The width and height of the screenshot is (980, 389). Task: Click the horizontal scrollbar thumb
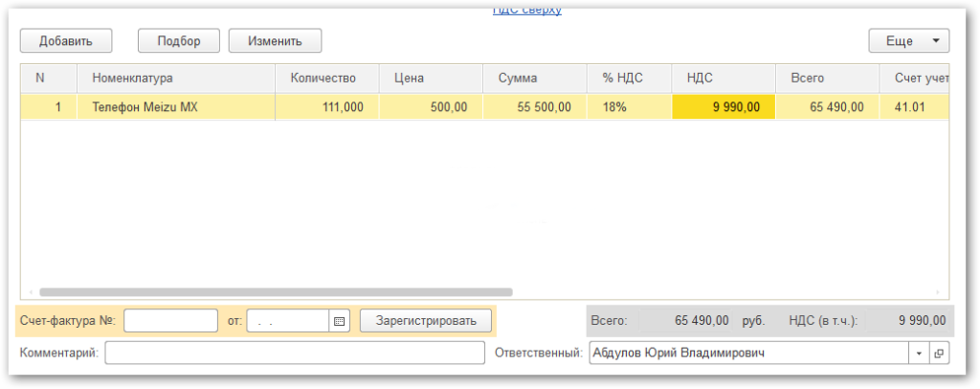tap(276, 292)
